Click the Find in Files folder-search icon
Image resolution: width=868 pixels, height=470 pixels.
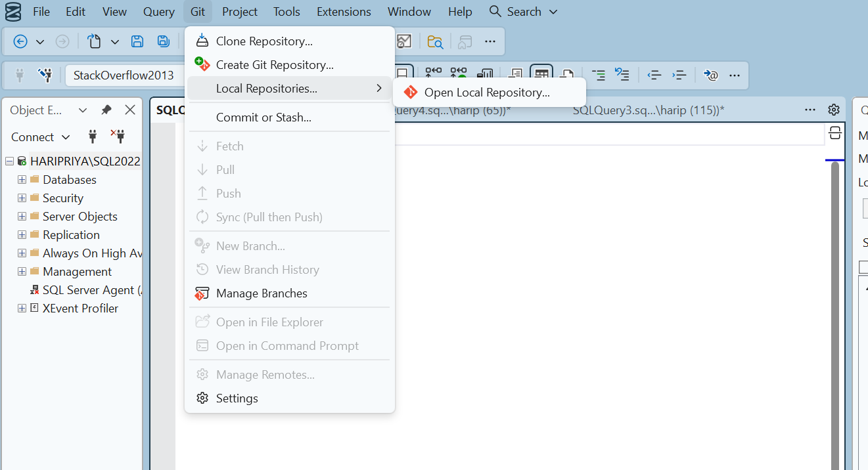435,41
